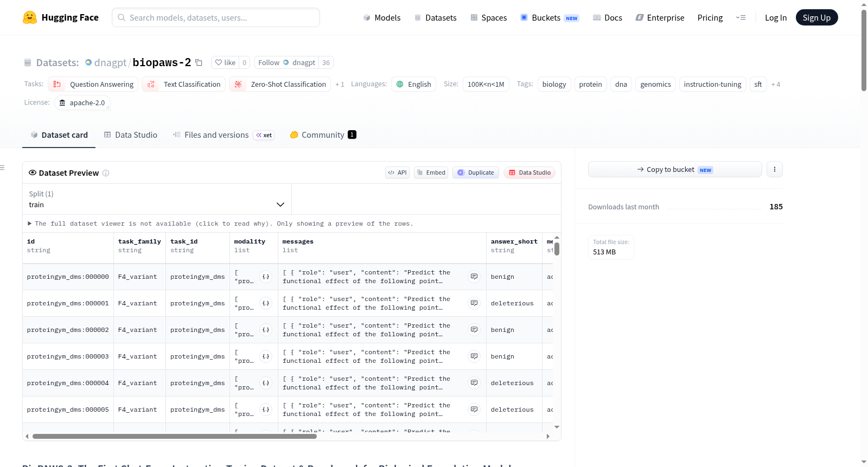Open the navigation overflow menu icon
This screenshot has width=868, height=467.
coord(741,17)
